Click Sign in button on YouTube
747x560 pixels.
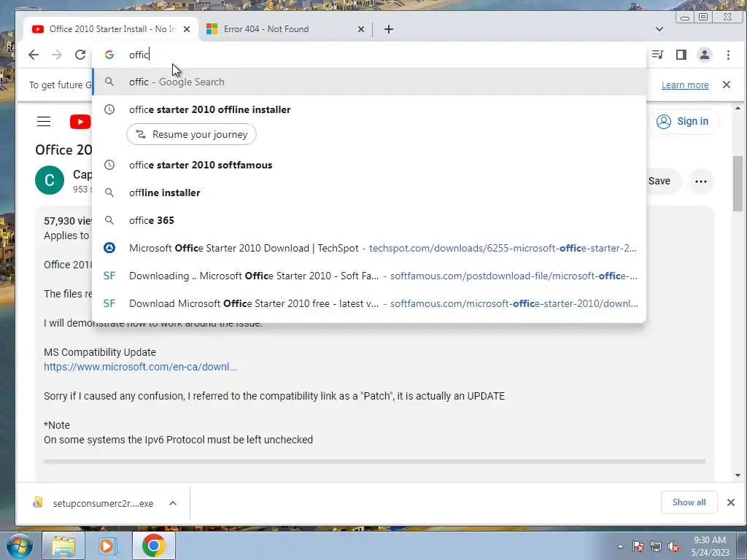[x=684, y=122]
